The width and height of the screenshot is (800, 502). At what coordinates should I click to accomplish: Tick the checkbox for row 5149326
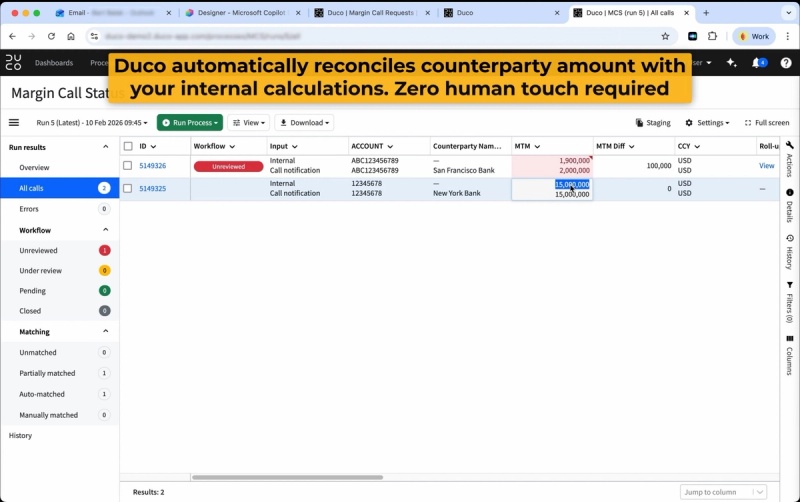(x=128, y=166)
